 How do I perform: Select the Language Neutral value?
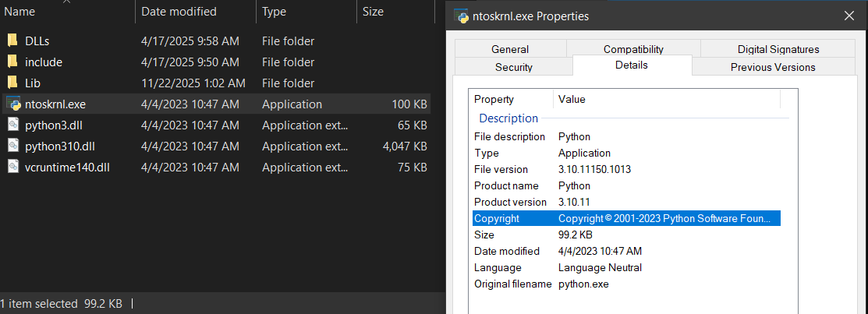coord(600,267)
